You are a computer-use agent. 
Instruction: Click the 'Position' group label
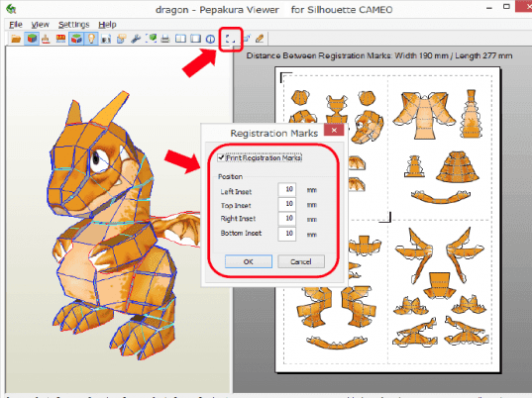pos(230,176)
